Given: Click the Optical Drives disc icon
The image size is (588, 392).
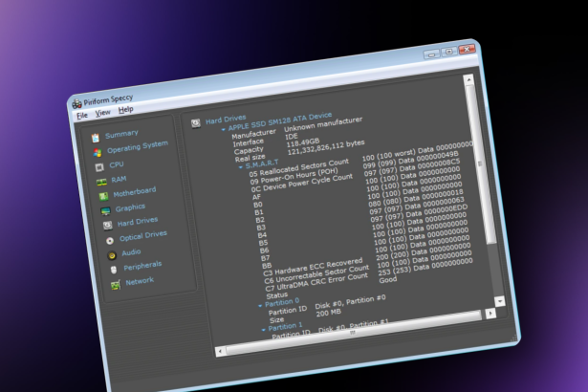Looking at the screenshot, I should (x=110, y=241).
